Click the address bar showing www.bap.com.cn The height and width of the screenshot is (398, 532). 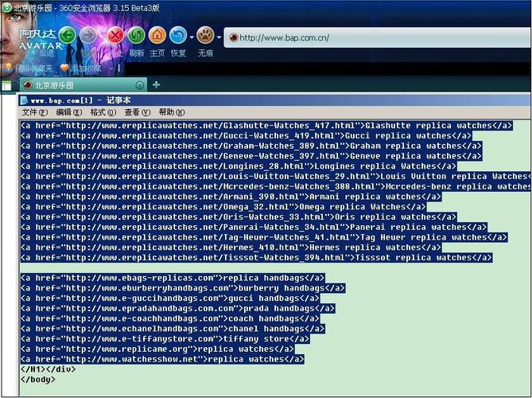377,37
